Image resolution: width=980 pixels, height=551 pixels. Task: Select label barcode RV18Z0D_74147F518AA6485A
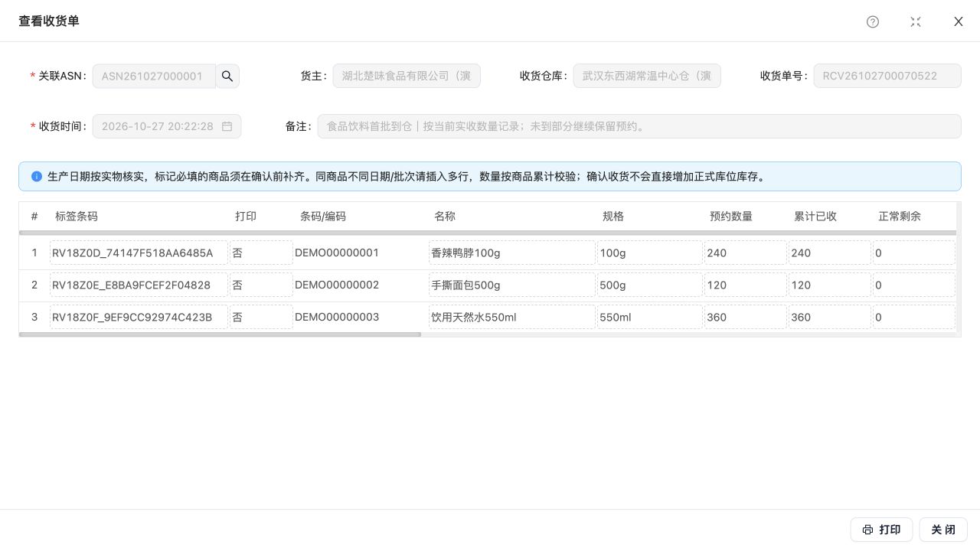139,253
